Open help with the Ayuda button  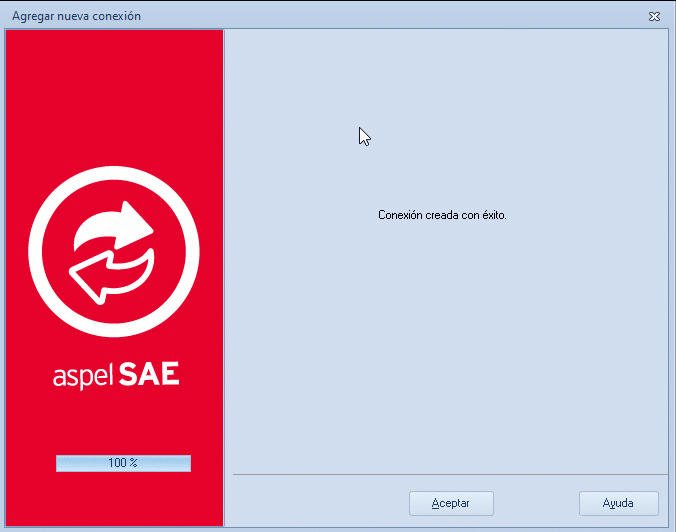pyautogui.click(x=618, y=503)
